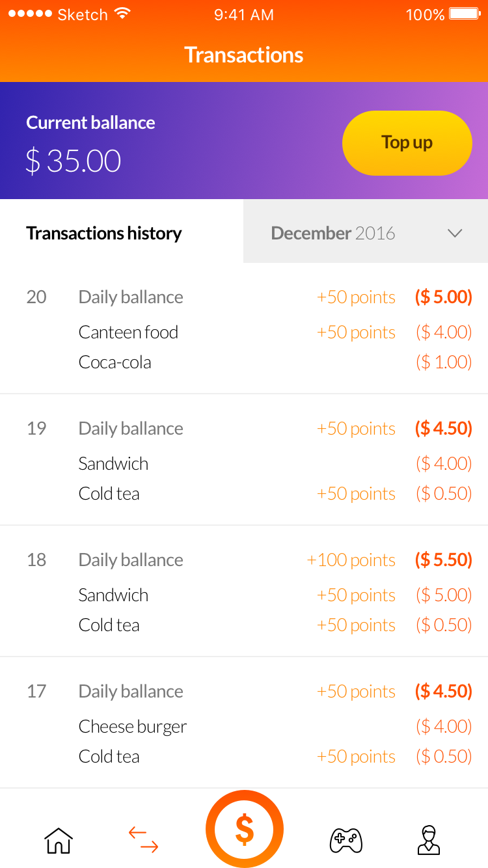Tap the Wi-Fi icon in status bar
Screen dimensions: 488x868
pyautogui.click(x=122, y=13)
